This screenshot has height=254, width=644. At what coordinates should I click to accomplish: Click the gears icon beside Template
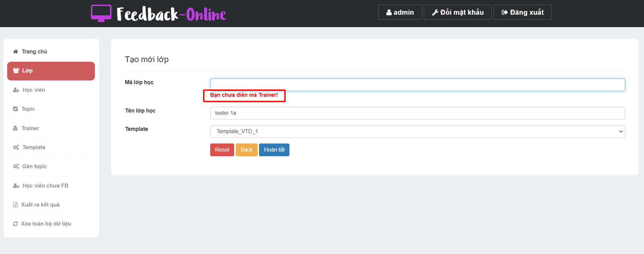16,147
